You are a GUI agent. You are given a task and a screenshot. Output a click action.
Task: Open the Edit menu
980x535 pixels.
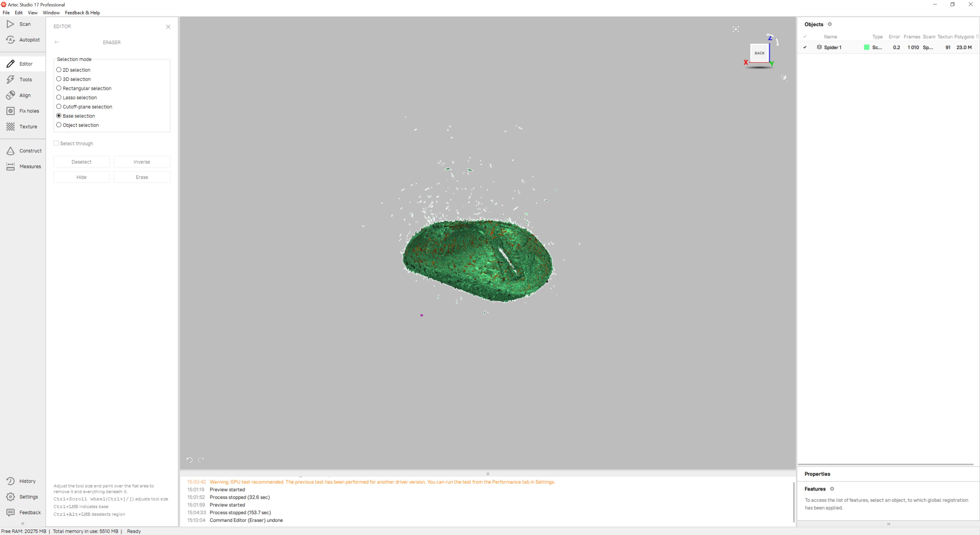click(19, 13)
